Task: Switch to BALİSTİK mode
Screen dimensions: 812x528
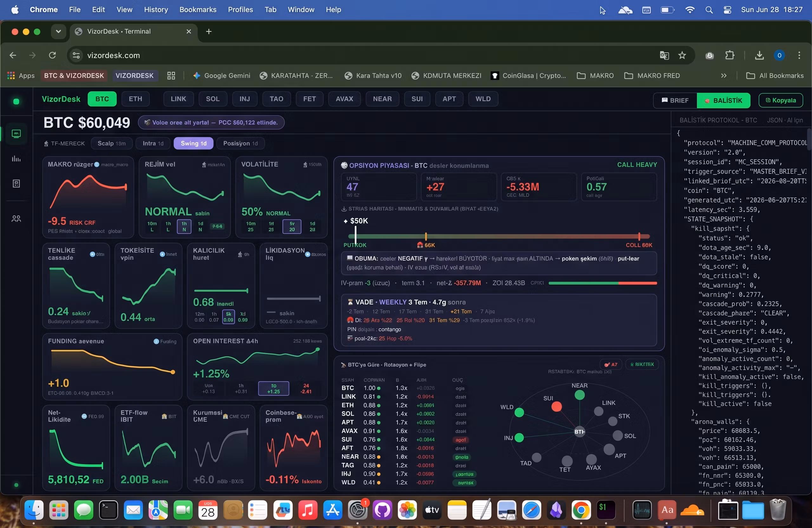Action: (723, 100)
